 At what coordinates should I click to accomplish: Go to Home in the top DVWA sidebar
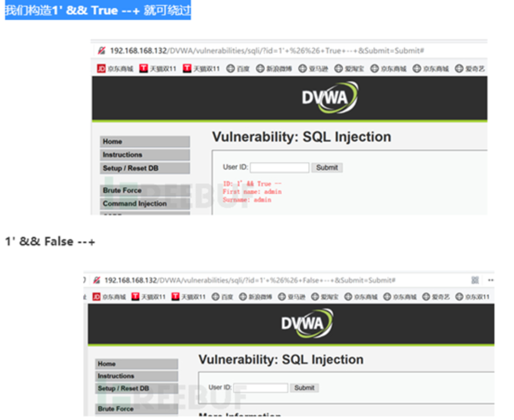point(145,141)
